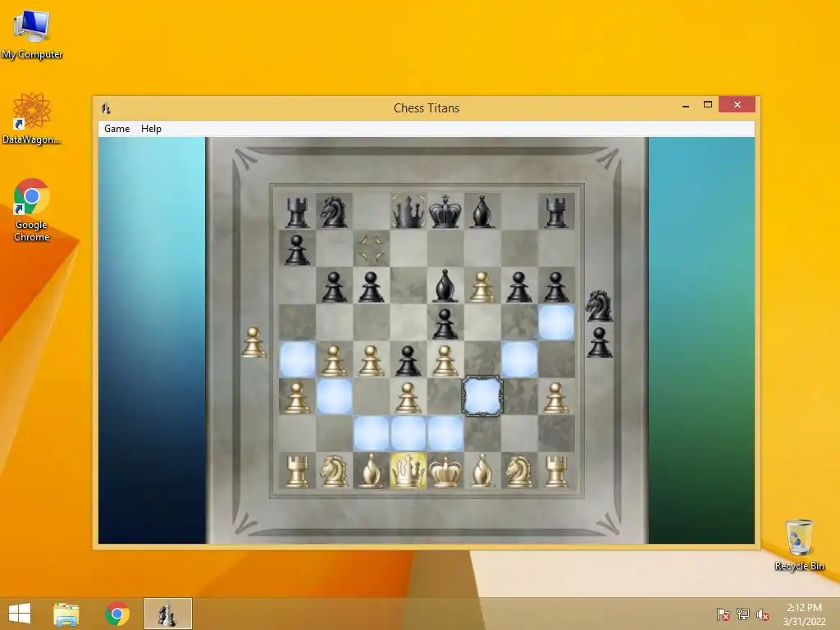Viewport: 840px width, 630px height.
Task: Click the black pawn on h6
Action: [556, 286]
